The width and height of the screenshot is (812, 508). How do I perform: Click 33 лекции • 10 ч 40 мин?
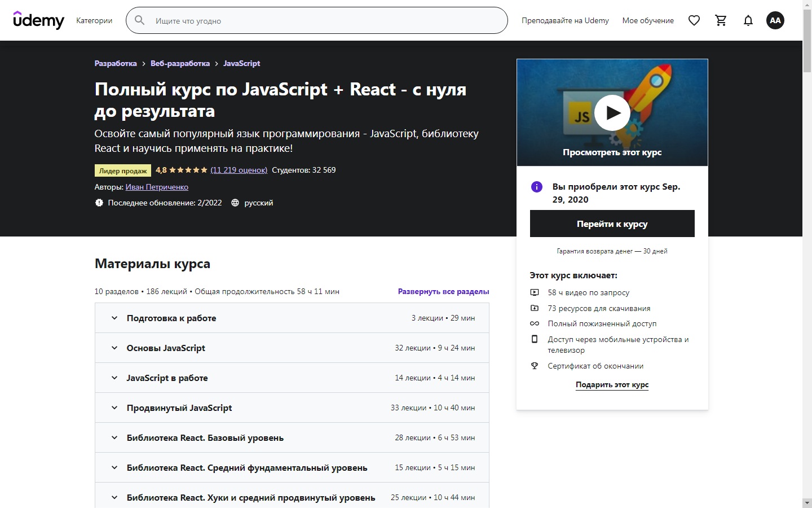pyautogui.click(x=433, y=408)
